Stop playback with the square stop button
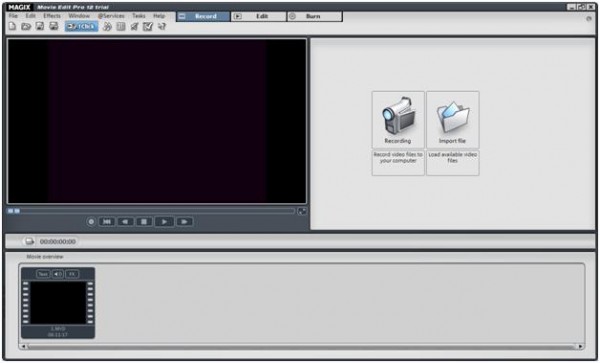 pos(144,222)
